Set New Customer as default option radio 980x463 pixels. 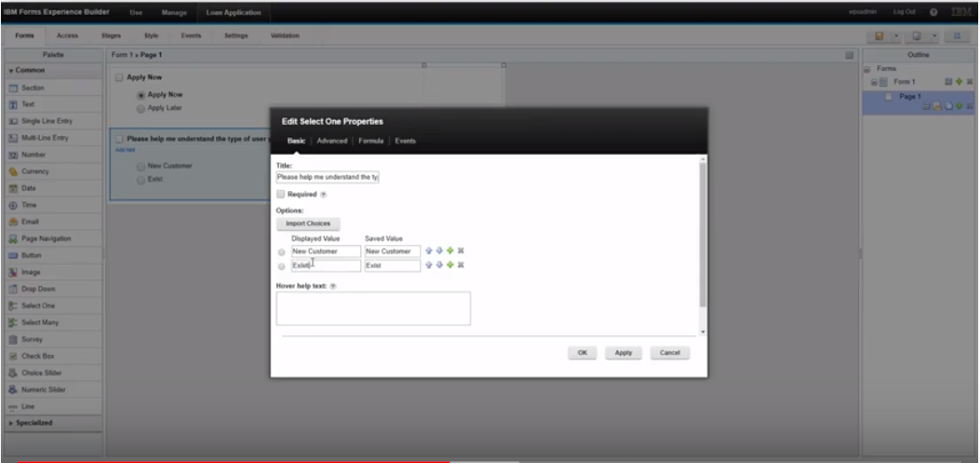click(x=281, y=252)
